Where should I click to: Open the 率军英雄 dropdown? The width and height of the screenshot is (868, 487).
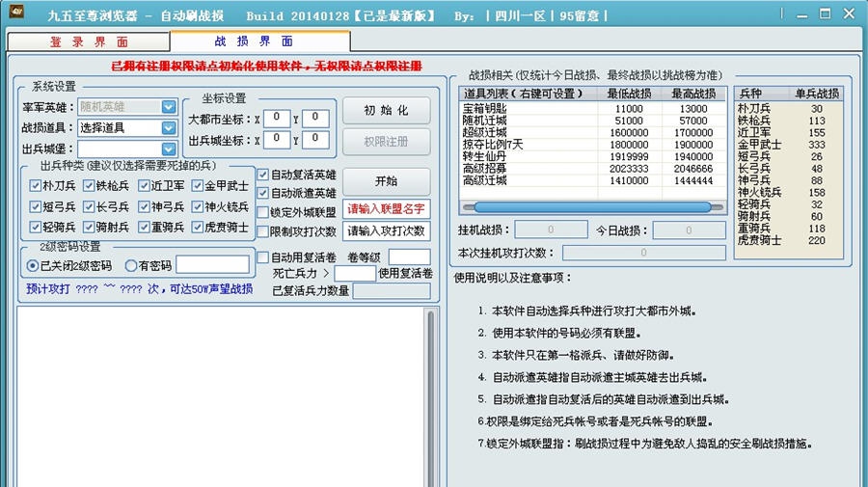169,106
